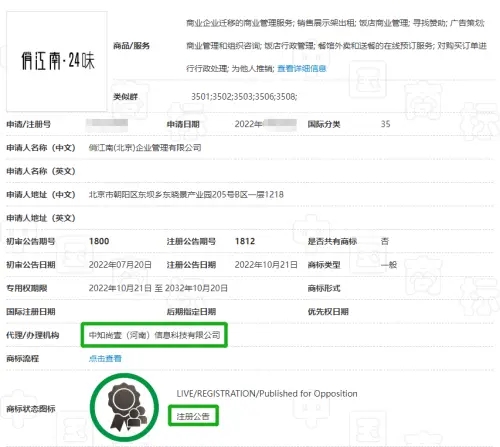
Task: Select the agency name 中知尚壹（河南）信息科技有限公司
Action: [x=154, y=335]
